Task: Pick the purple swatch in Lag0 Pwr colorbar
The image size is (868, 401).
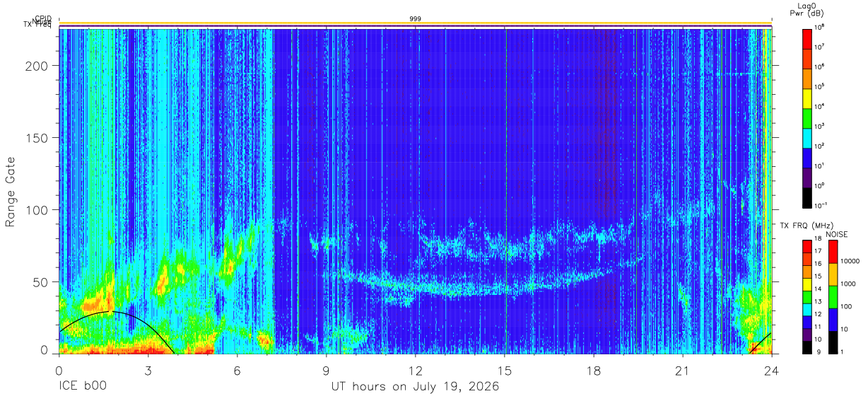Action: click(x=807, y=177)
